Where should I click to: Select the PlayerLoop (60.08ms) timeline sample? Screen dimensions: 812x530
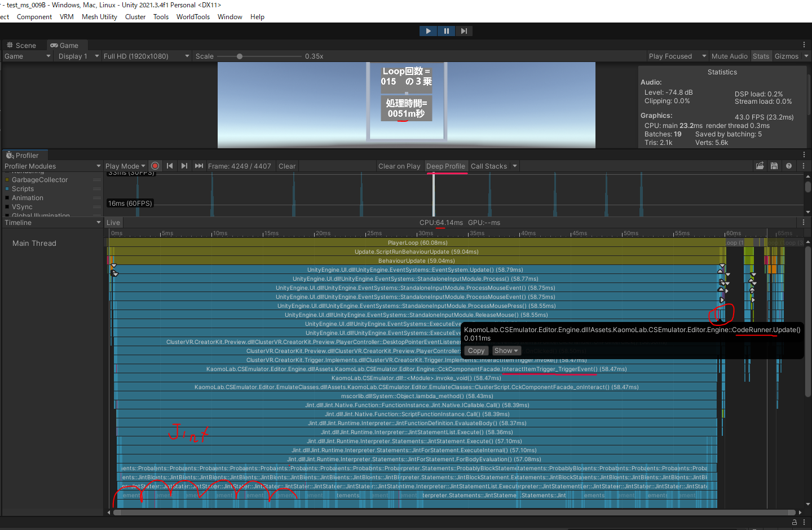pyautogui.click(x=417, y=242)
